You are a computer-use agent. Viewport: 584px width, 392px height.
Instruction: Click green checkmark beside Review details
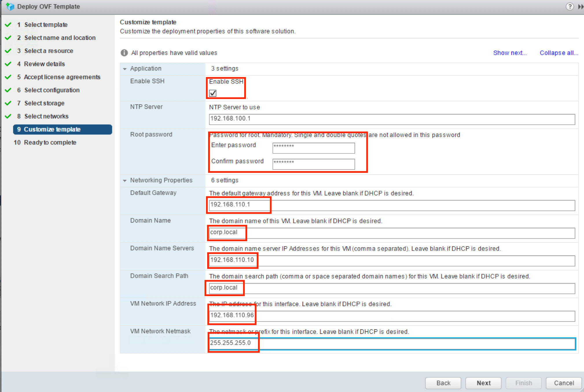(8, 64)
